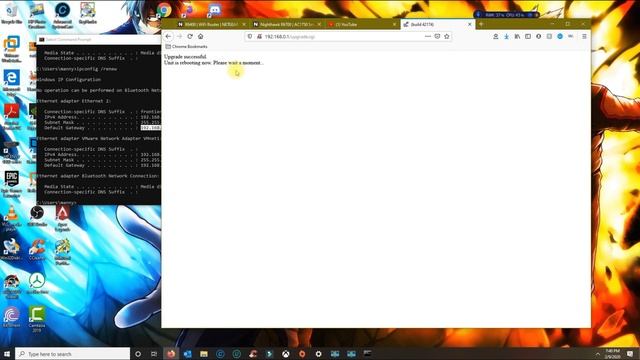Click the taskbar search box
The height and width of the screenshot is (360, 640).
[x=73, y=354]
